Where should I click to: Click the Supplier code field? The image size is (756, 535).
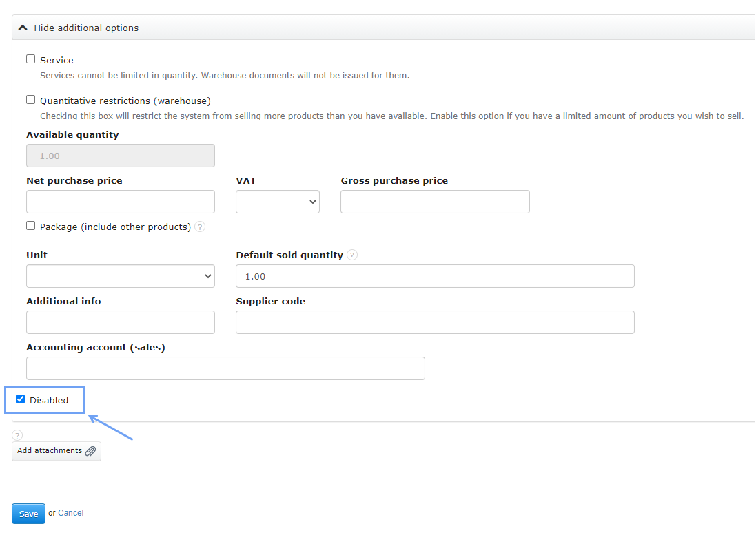[435, 322]
